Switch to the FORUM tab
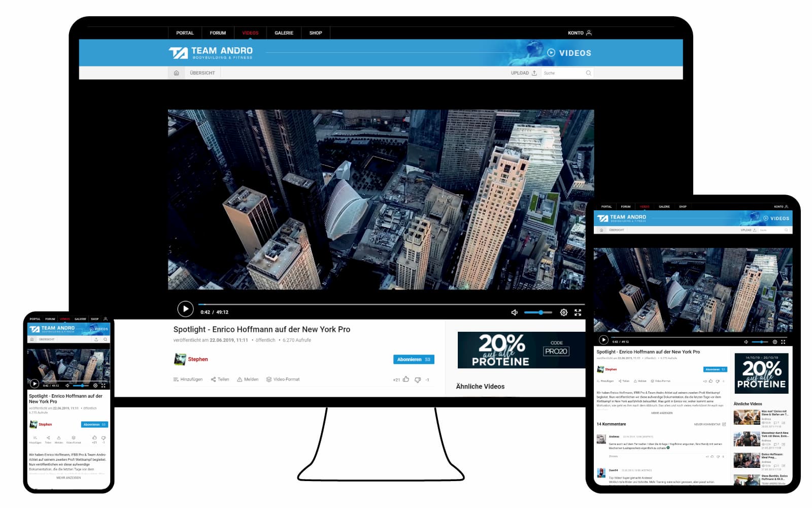Image resolution: width=812 pixels, height=508 pixels. coord(218,32)
